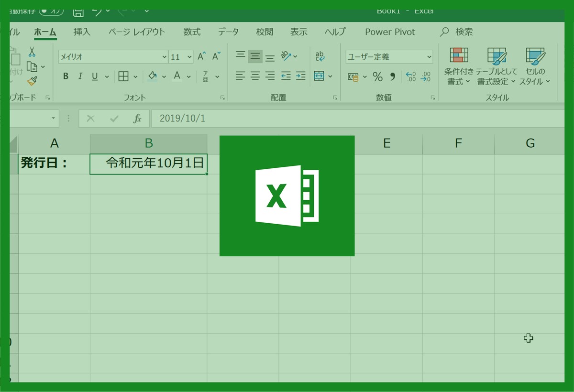The image size is (574, 392).
Task: Apply percent style to cell
Action: point(377,76)
